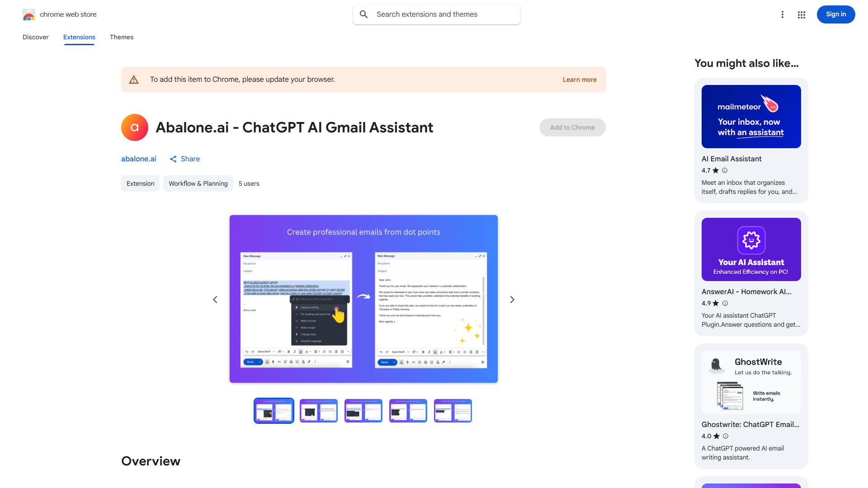Open the three-dot more options menu
The width and height of the screenshot is (868, 488).
[x=783, y=14]
